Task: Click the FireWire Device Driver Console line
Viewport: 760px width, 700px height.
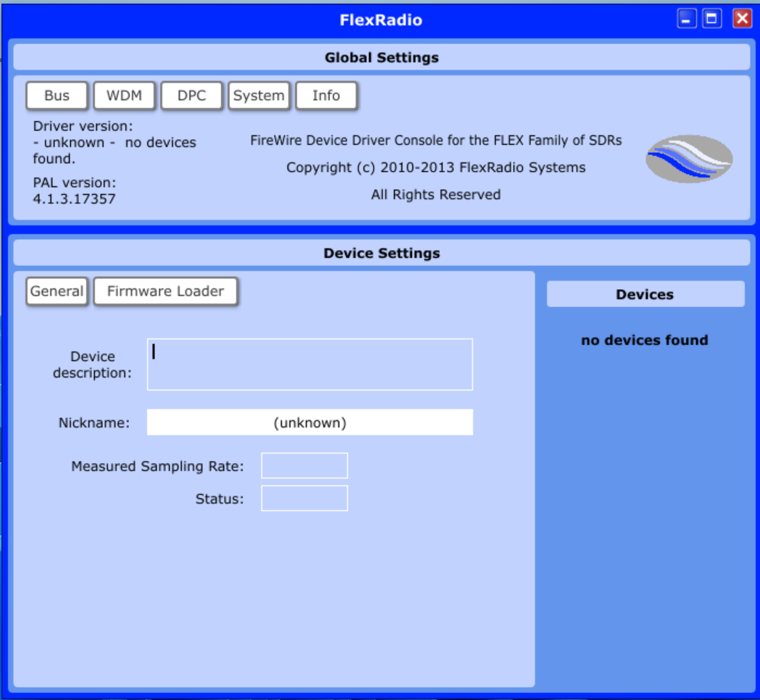Action: click(x=435, y=140)
